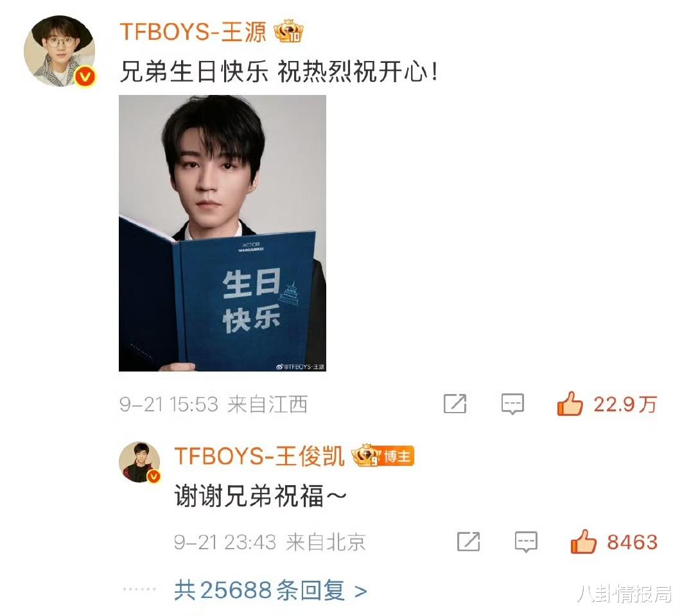The height and width of the screenshot is (616, 682).
Task: Click the crown badge beside TFBOYS-王俊凯
Action: (x=367, y=455)
